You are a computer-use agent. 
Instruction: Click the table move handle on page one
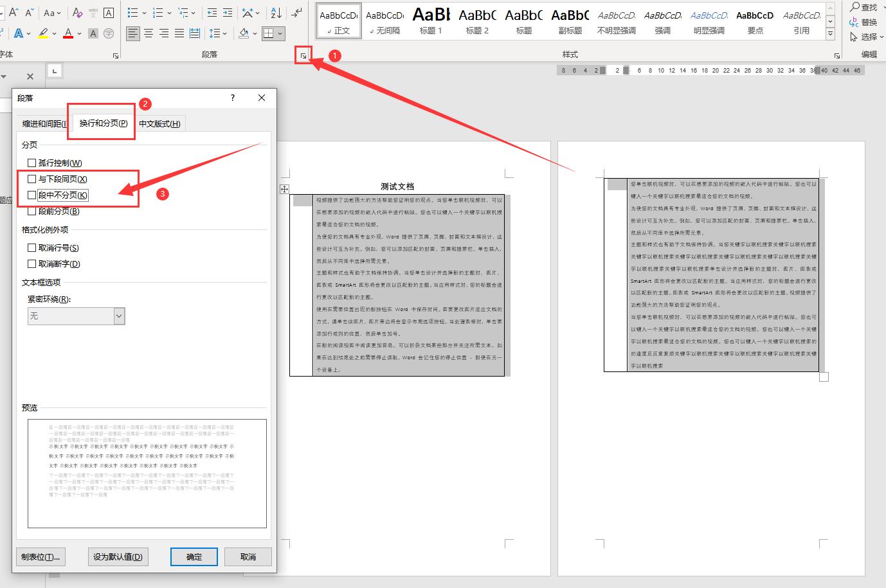point(284,189)
